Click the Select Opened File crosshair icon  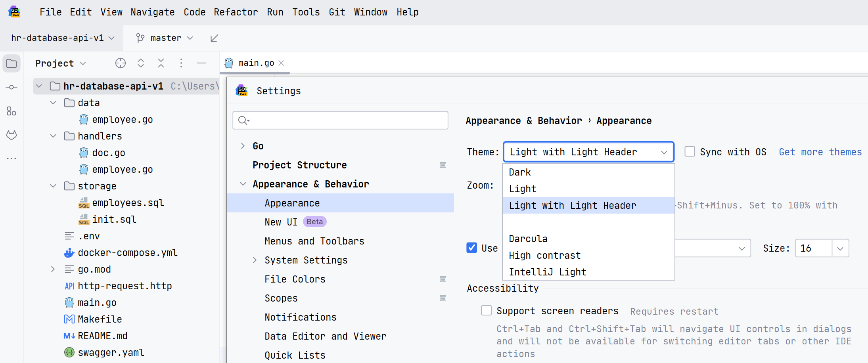point(121,63)
